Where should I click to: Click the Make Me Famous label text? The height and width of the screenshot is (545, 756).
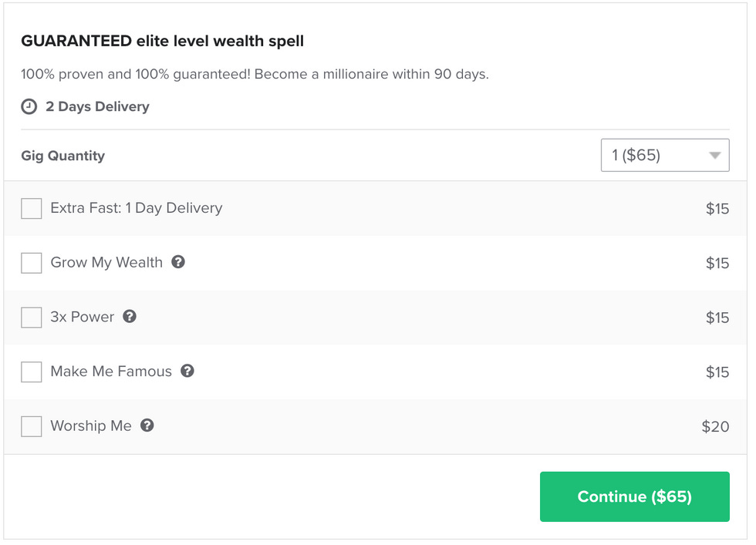click(111, 372)
